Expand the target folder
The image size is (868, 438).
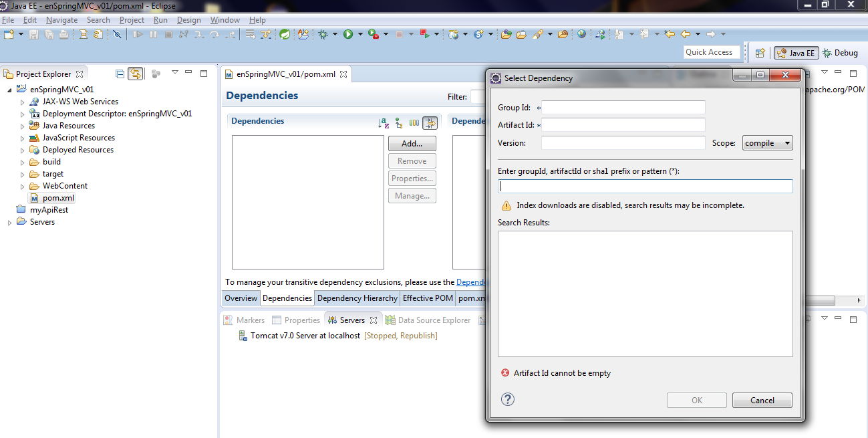22,174
